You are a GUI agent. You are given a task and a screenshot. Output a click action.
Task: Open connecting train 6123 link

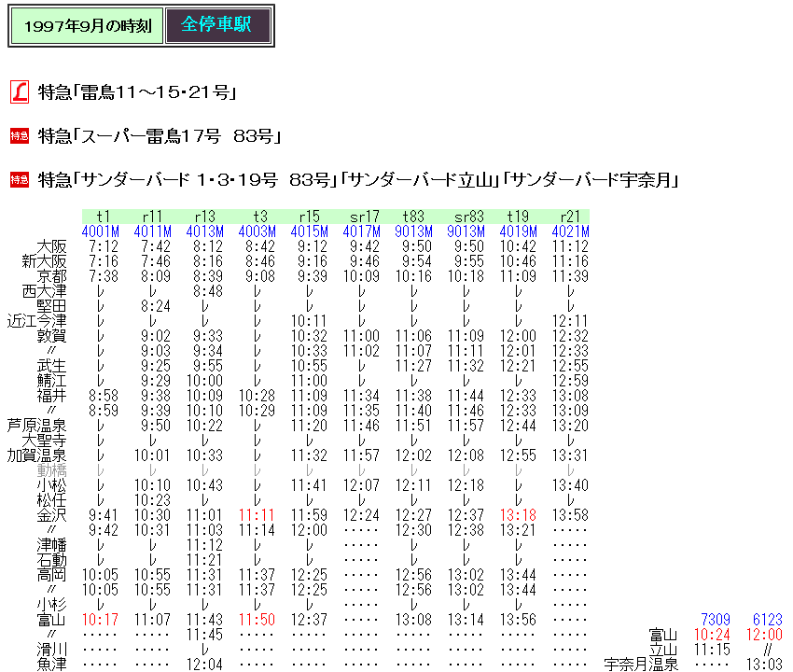tap(767, 620)
